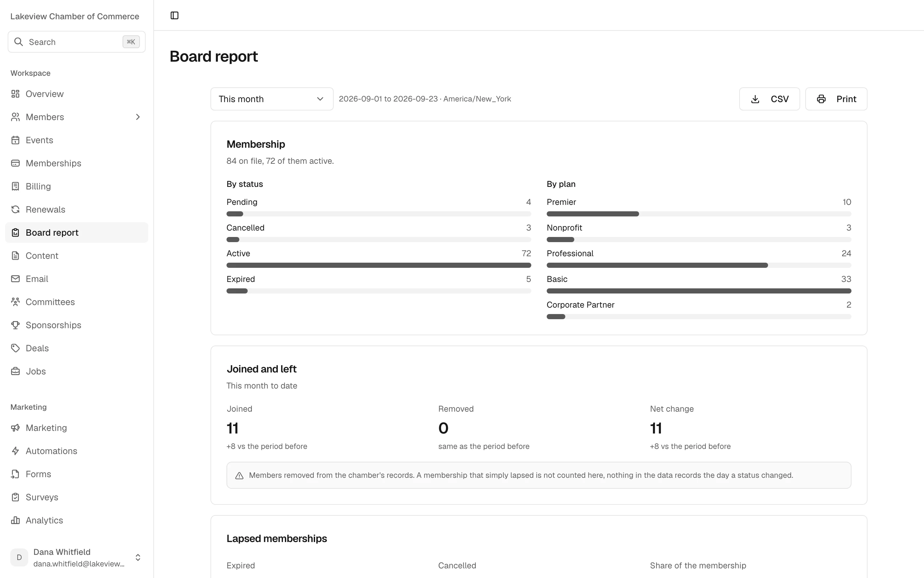Open Renewals page
Image resolution: width=924 pixels, height=578 pixels.
76,209
